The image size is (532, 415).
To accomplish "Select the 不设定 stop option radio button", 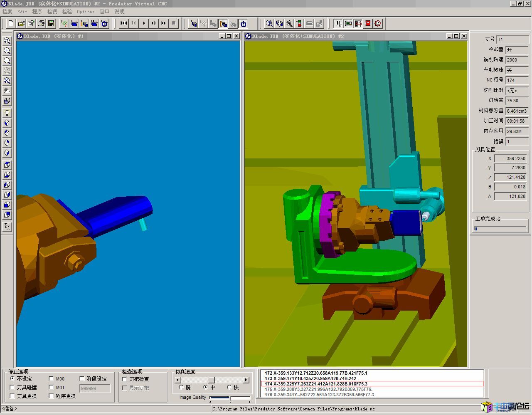I will (12, 379).
